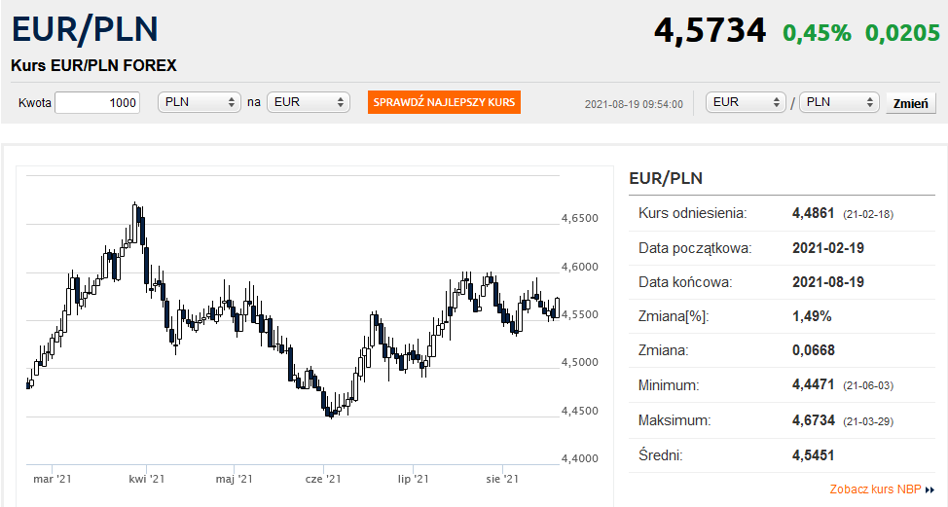Click the Kurs odniesienia value 4,4861
This screenshot has height=507, width=948.
point(812,213)
